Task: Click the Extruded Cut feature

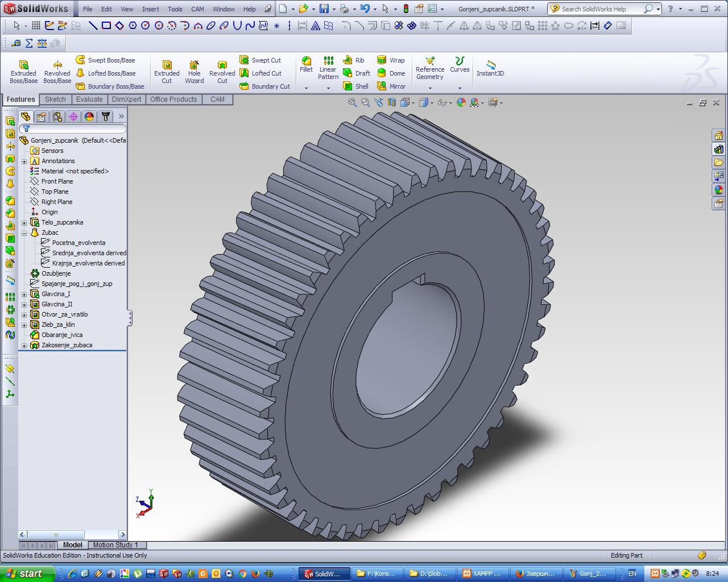Action: pyautogui.click(x=167, y=72)
